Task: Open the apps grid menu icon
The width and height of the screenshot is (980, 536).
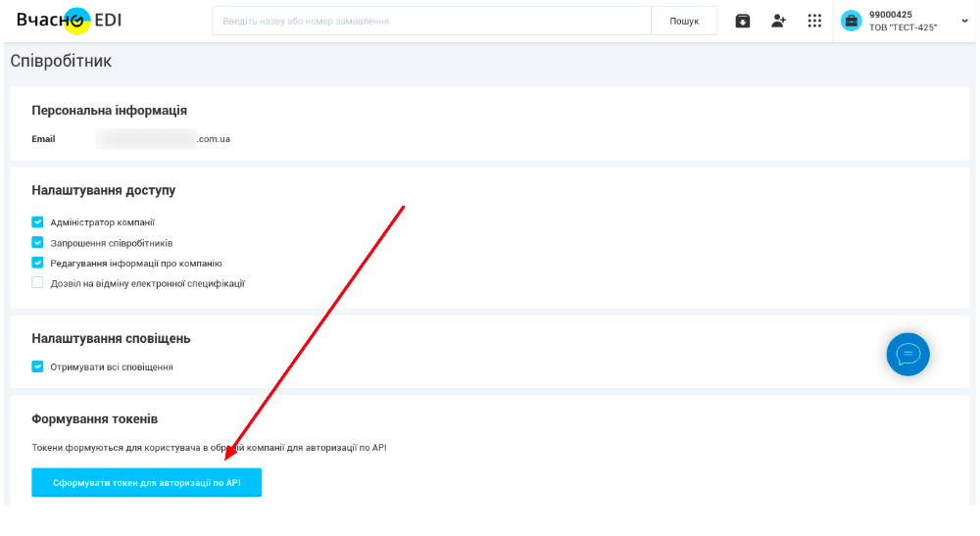Action: click(x=814, y=21)
